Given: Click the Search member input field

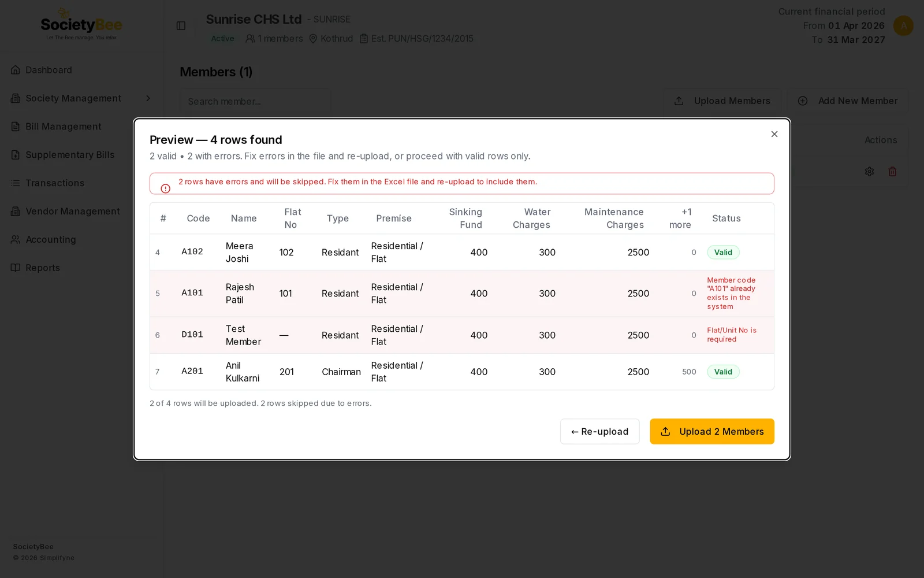Looking at the screenshot, I should pos(255,101).
